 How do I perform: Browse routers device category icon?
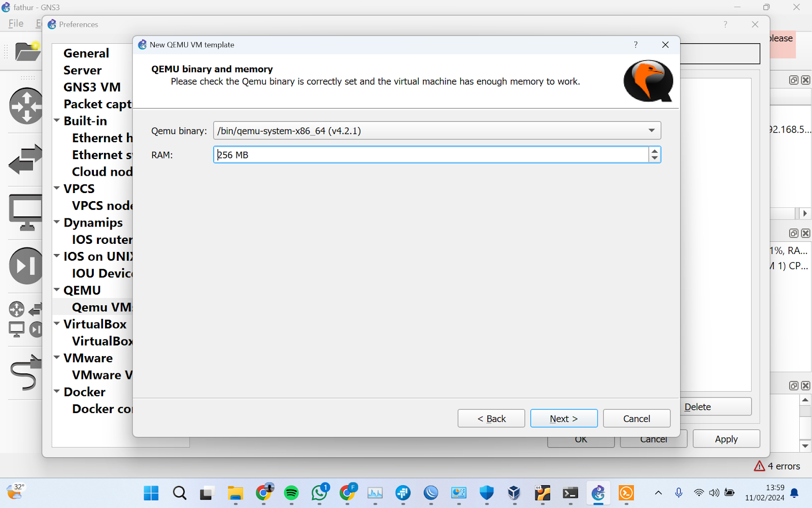[26, 106]
